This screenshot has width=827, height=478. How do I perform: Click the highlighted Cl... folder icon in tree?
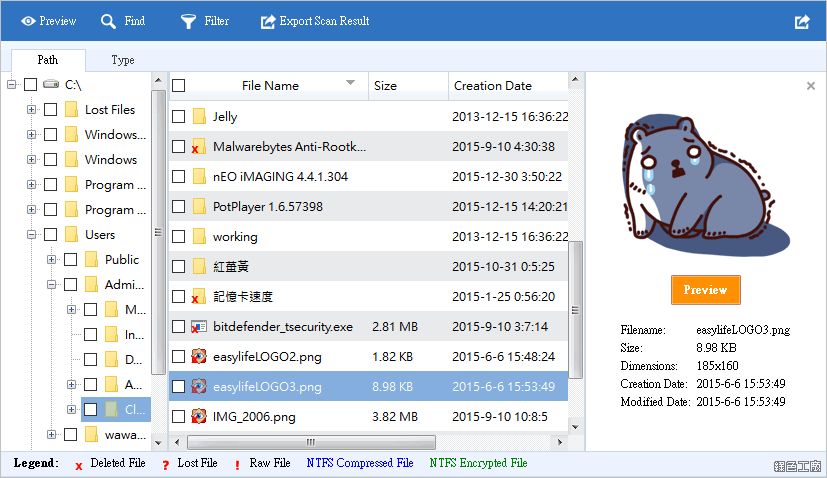[x=111, y=409]
